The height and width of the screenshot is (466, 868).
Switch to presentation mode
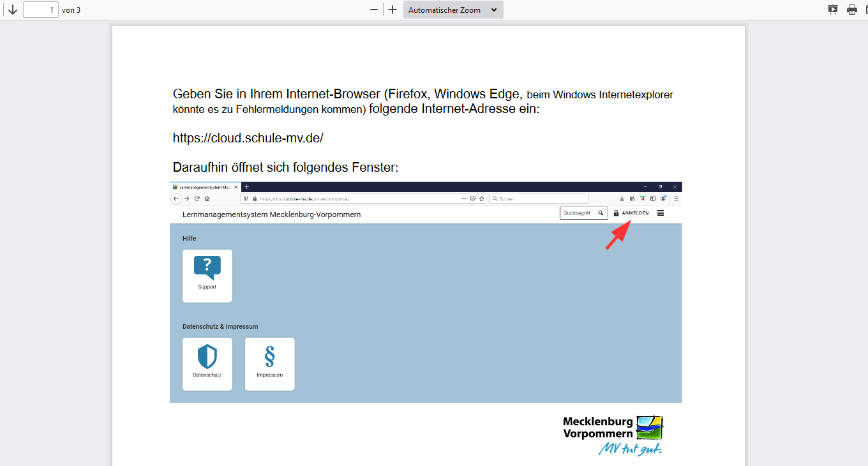click(x=832, y=10)
